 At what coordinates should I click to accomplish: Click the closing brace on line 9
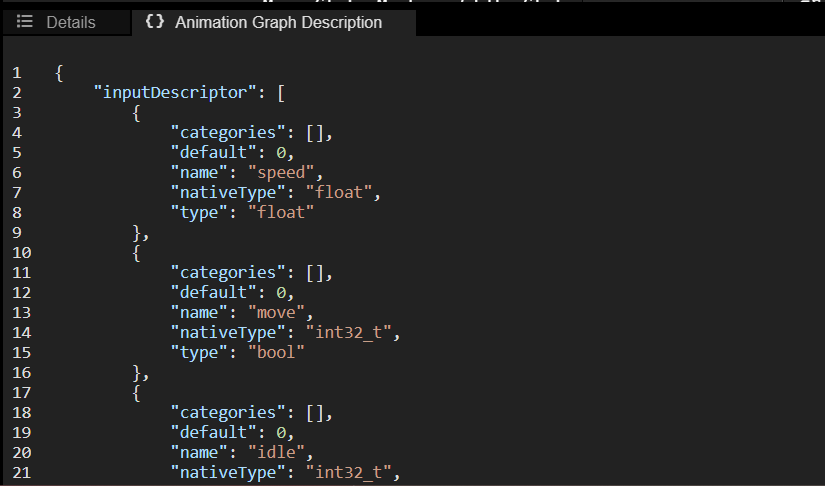tap(136, 232)
